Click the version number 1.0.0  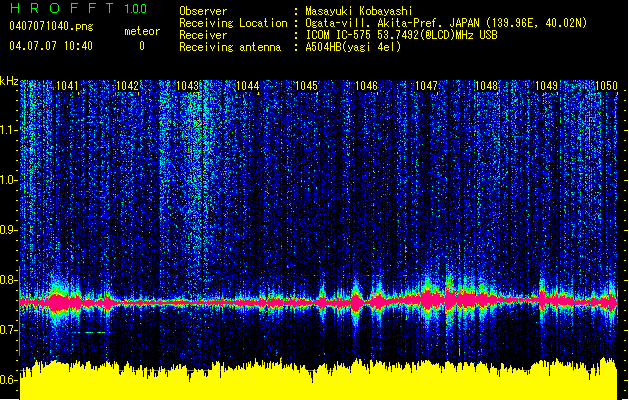135,9
